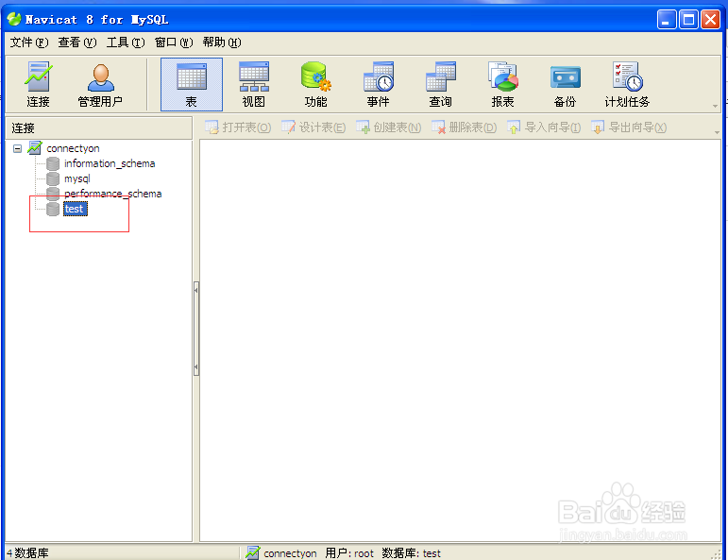Collapse the connectyon connection tree node
The height and width of the screenshot is (560, 728).
tap(17, 148)
